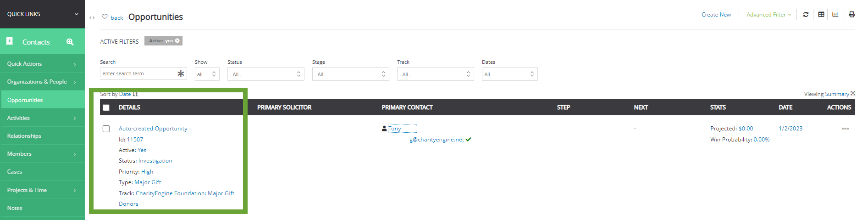
Task: Expand Organizations & People menu item
Action: (42, 82)
